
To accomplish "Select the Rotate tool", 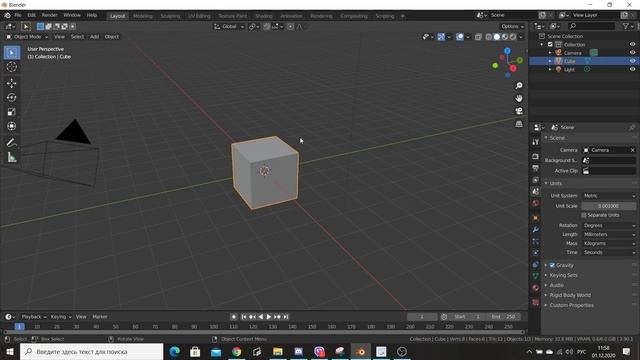I will pos(11,98).
